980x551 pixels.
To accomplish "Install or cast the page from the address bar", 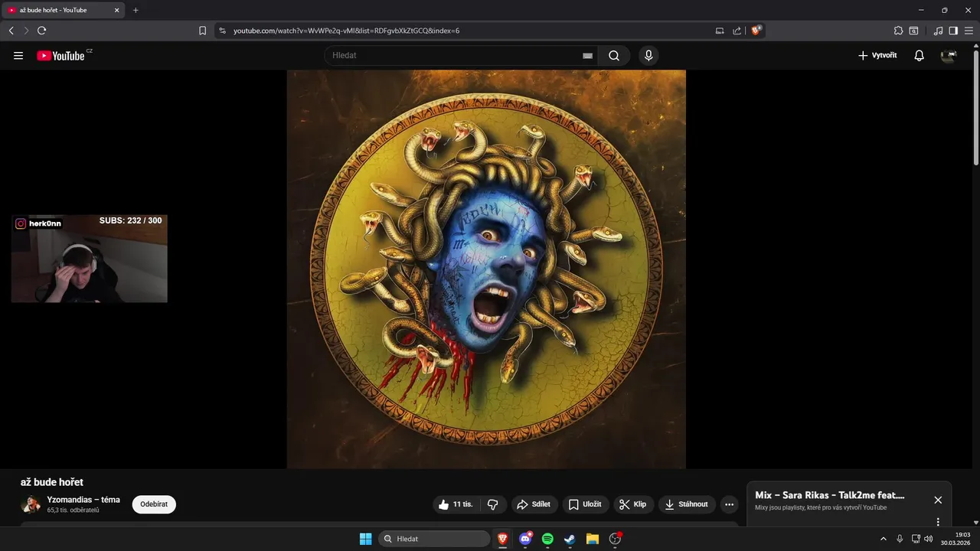I will pos(720,31).
